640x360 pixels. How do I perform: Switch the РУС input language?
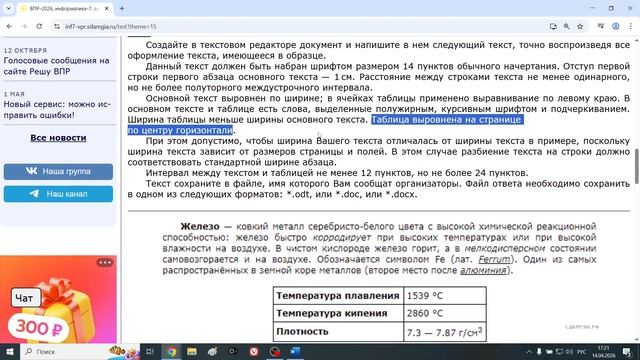[x=582, y=351]
